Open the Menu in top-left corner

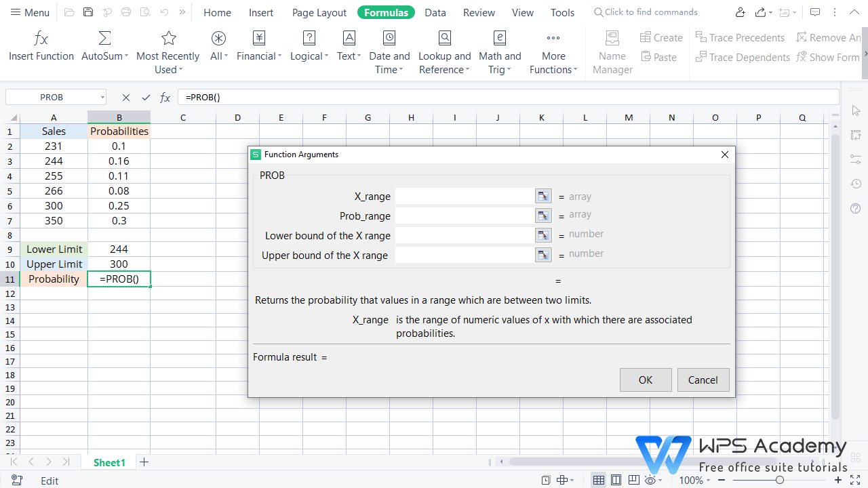click(30, 12)
